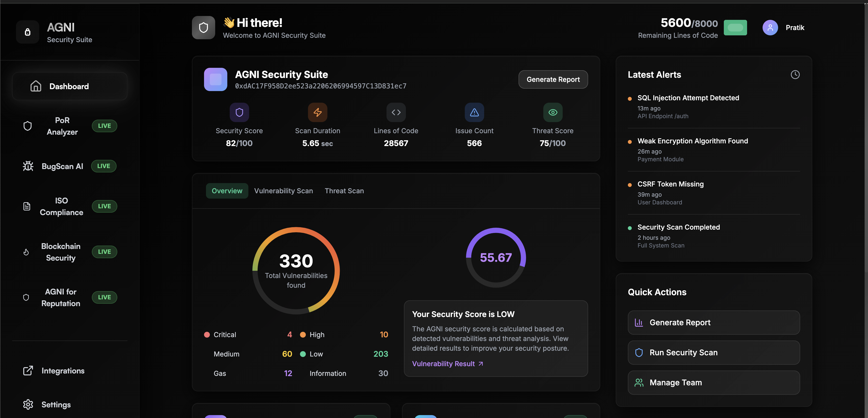Click the Issue Count warning triangle icon
The height and width of the screenshot is (418, 868).
point(474,112)
